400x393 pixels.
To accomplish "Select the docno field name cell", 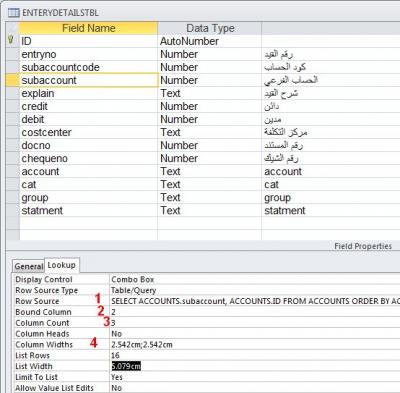I will (x=88, y=145).
